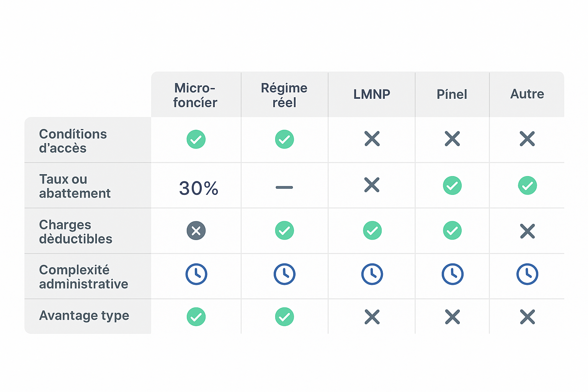The width and height of the screenshot is (588, 392).
Task: Click green checkmark for LMNP Charges déductibles
Action: pyautogui.click(x=372, y=230)
